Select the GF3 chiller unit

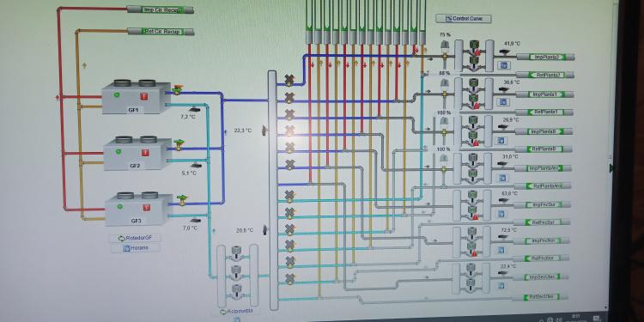[x=138, y=209]
